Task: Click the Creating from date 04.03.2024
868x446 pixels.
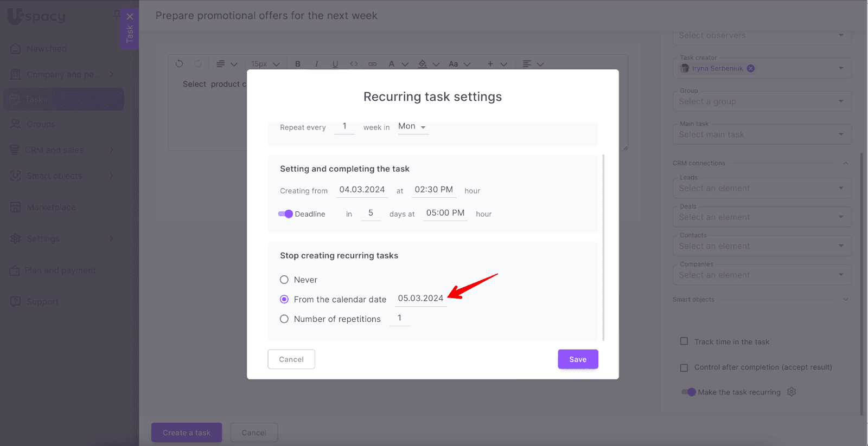Action: point(362,190)
